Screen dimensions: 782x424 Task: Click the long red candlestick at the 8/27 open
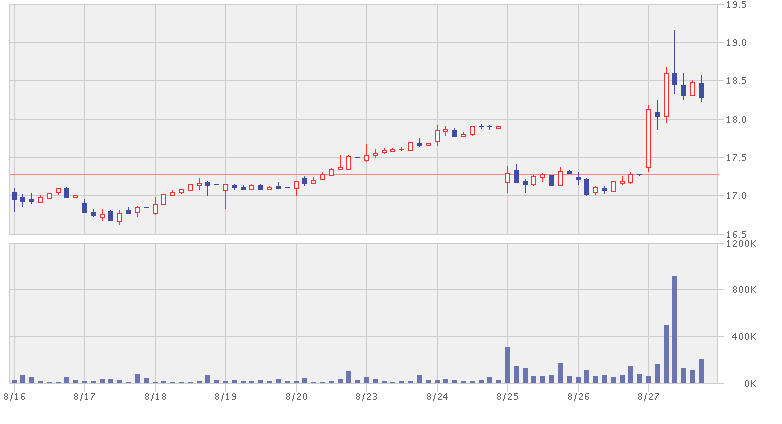[648, 139]
